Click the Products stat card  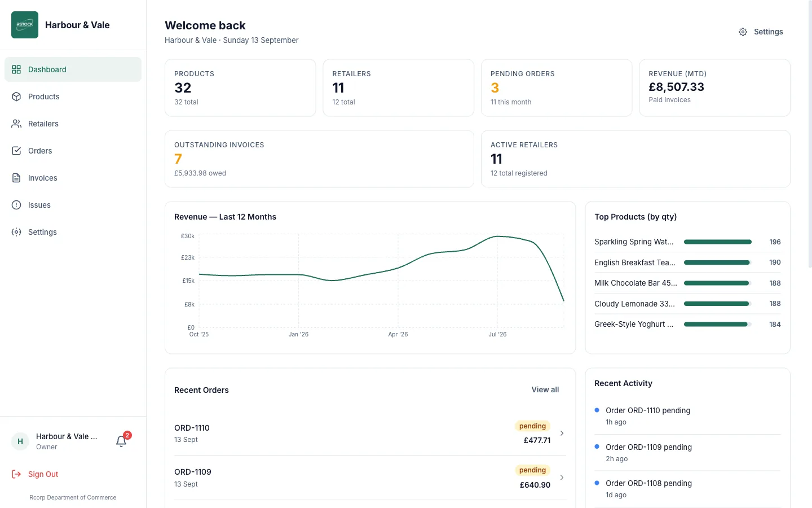(240, 87)
